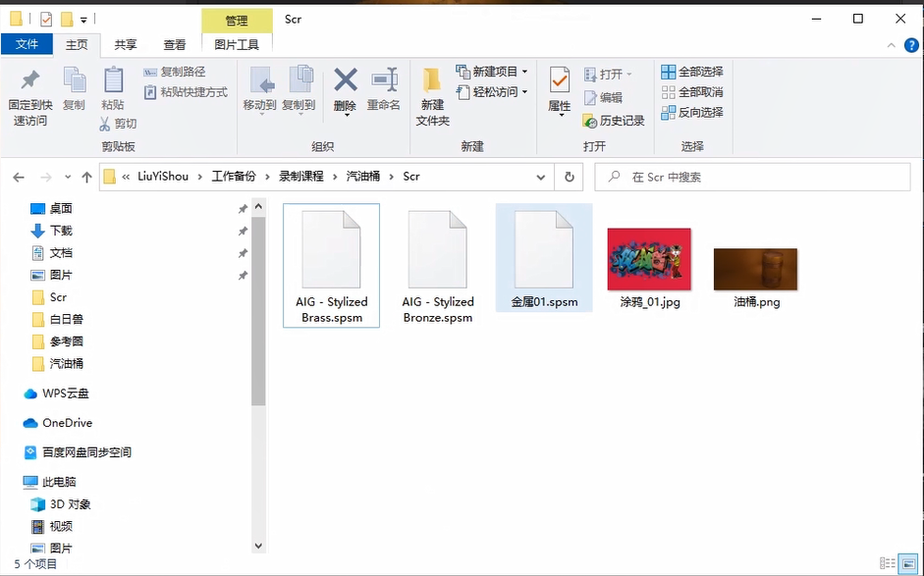Go up one folder level

coord(86,177)
